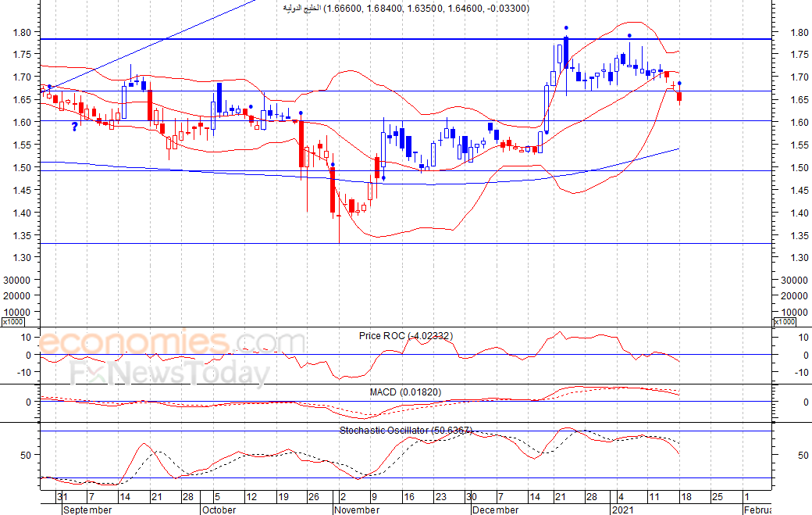Viewport: 812px width, 515px height.
Task: Click the 30000 volume value on left axis
Action: point(17,280)
